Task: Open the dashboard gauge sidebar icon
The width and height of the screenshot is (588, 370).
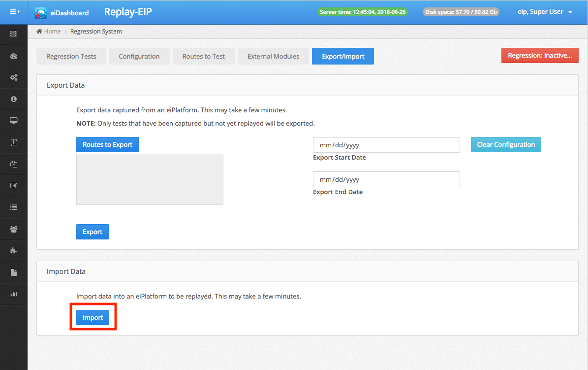Action: [x=14, y=56]
